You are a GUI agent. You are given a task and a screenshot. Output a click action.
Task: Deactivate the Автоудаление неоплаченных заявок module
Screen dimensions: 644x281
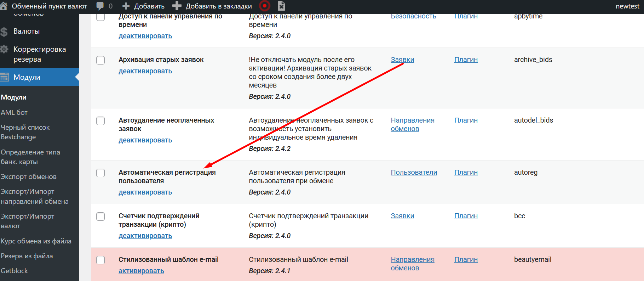[x=145, y=140]
